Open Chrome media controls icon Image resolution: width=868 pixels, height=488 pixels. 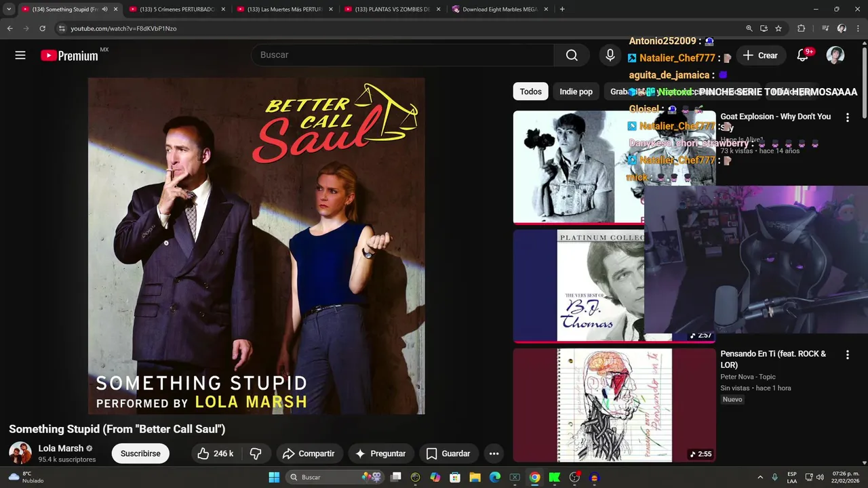[825, 28]
